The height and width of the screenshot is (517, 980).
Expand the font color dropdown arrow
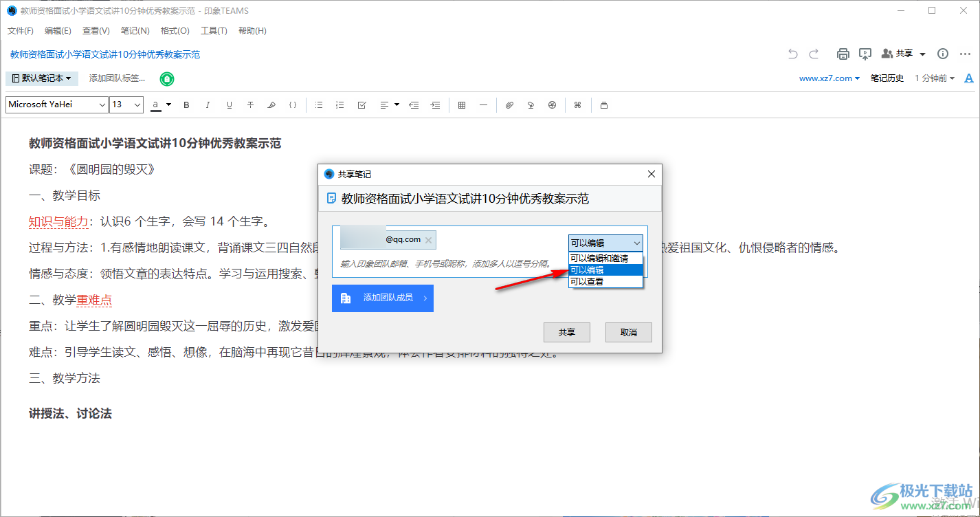tap(169, 105)
